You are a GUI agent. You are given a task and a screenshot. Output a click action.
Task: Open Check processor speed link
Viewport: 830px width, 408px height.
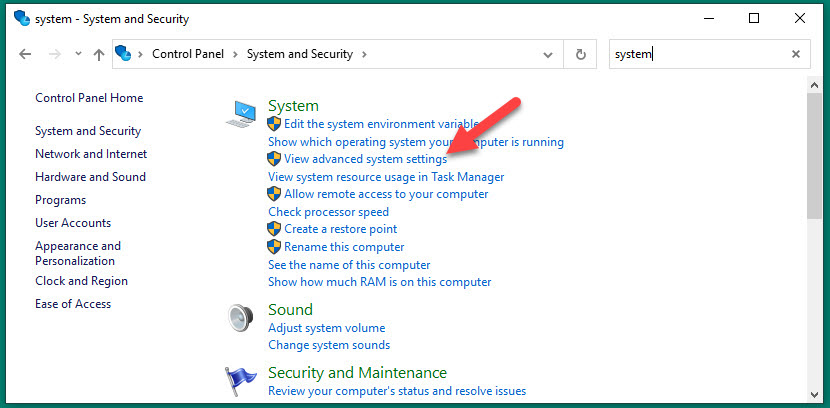click(328, 212)
